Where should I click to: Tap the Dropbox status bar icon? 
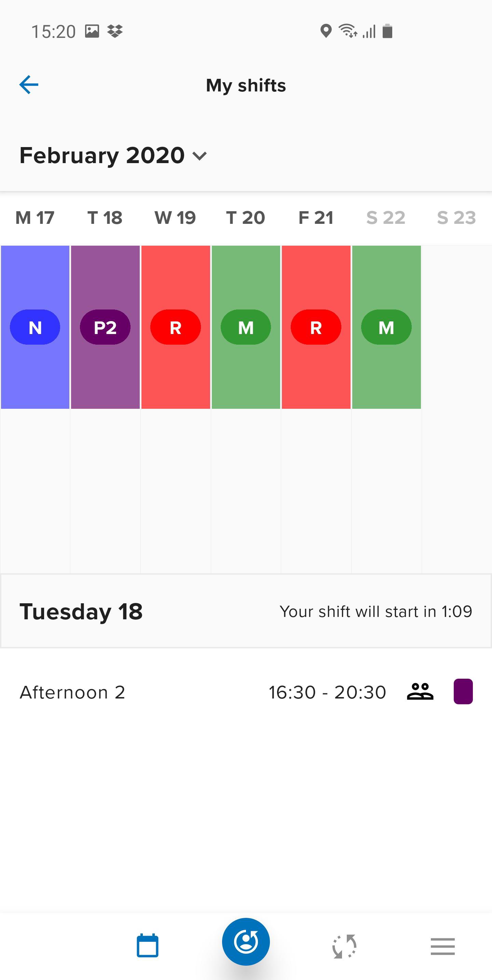pyautogui.click(x=114, y=31)
